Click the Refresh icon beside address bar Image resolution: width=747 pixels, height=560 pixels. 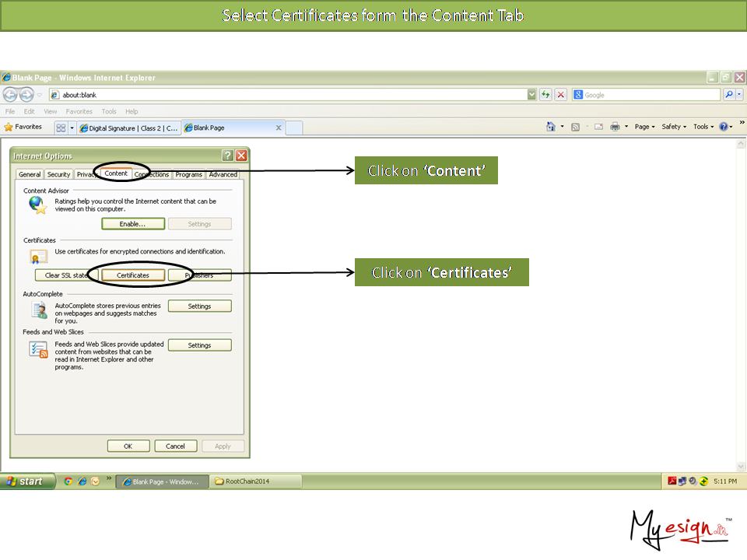click(x=546, y=95)
